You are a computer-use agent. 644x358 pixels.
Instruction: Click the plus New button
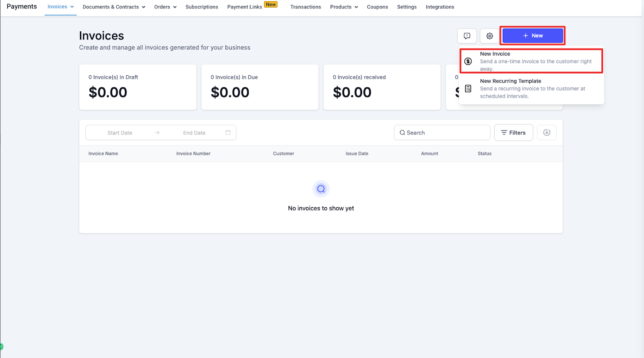[x=533, y=36]
